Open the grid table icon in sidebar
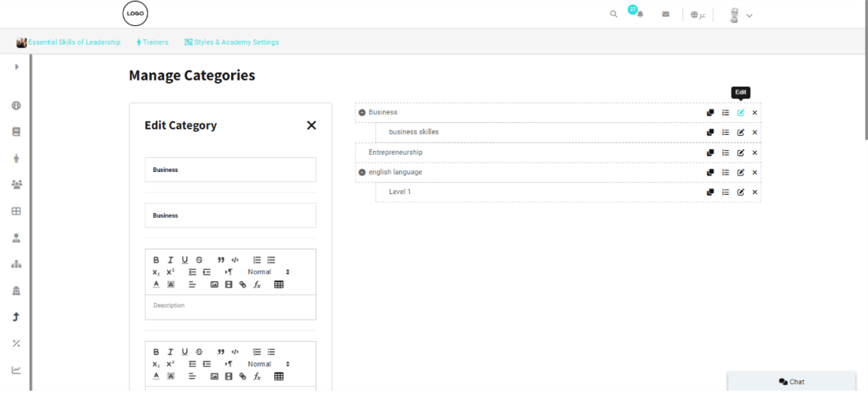Viewport: 868px width, 393px height. pyautogui.click(x=16, y=211)
